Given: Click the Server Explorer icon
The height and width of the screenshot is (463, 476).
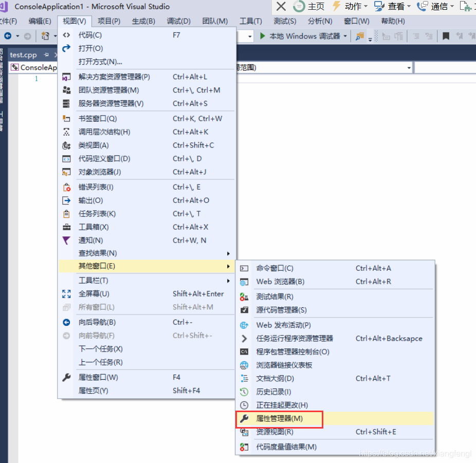Looking at the screenshot, I should coord(66,103).
